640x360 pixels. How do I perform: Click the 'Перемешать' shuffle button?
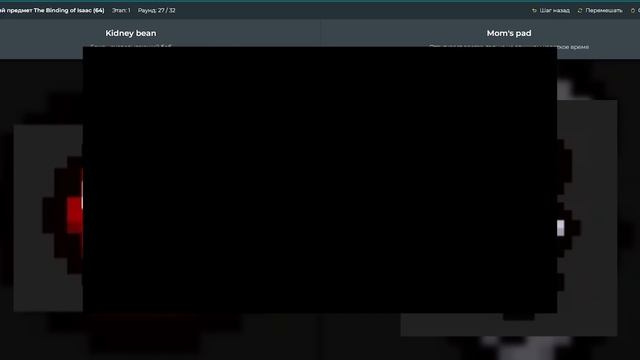click(600, 11)
